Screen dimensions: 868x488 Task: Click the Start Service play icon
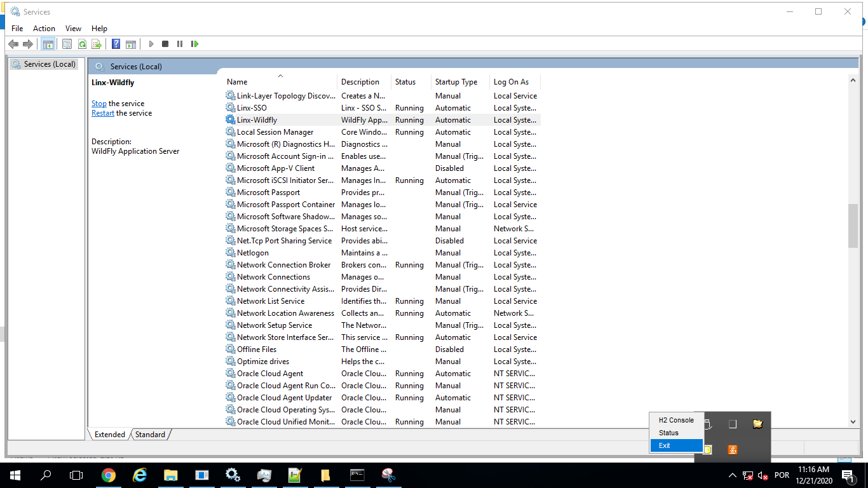click(151, 44)
